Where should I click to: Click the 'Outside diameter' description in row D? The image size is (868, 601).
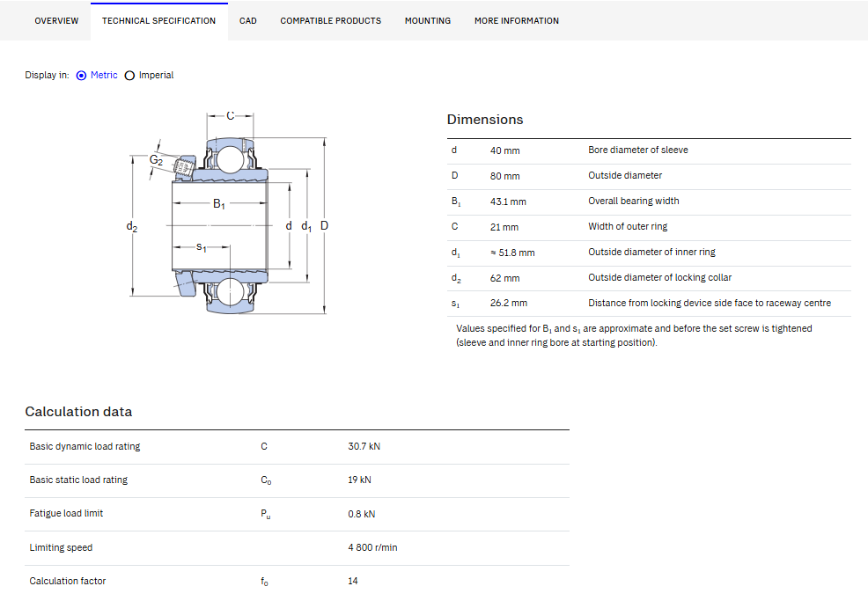tap(625, 175)
